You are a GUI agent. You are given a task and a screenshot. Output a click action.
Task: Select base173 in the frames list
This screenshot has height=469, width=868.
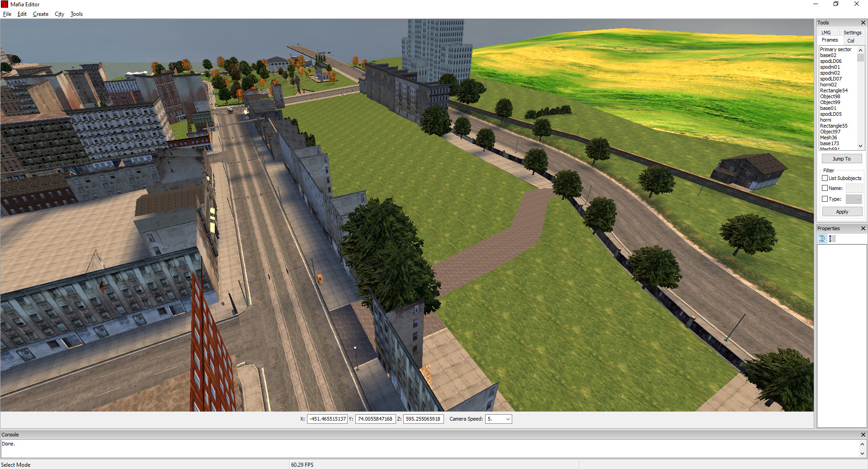[830, 143]
